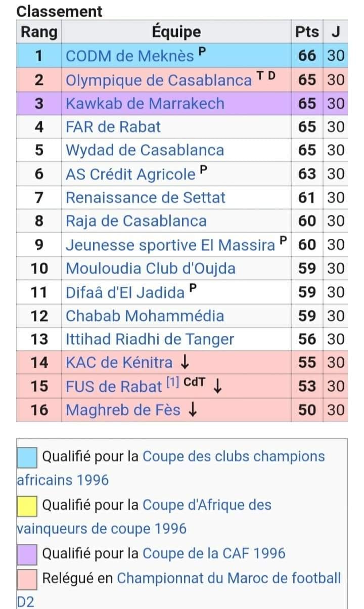The height and width of the screenshot is (609, 364).
Task: Open the Raja de Casablanca page
Action: 136,221
